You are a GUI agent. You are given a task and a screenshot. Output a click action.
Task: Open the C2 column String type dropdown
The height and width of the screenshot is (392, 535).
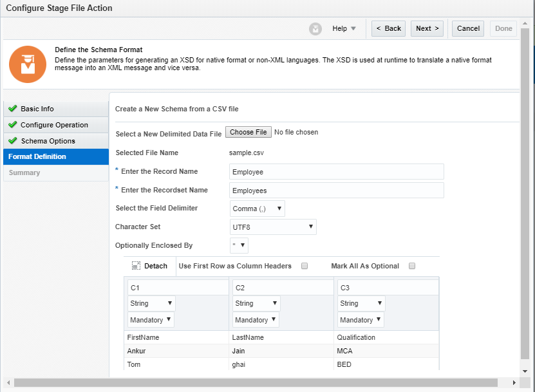pos(256,303)
